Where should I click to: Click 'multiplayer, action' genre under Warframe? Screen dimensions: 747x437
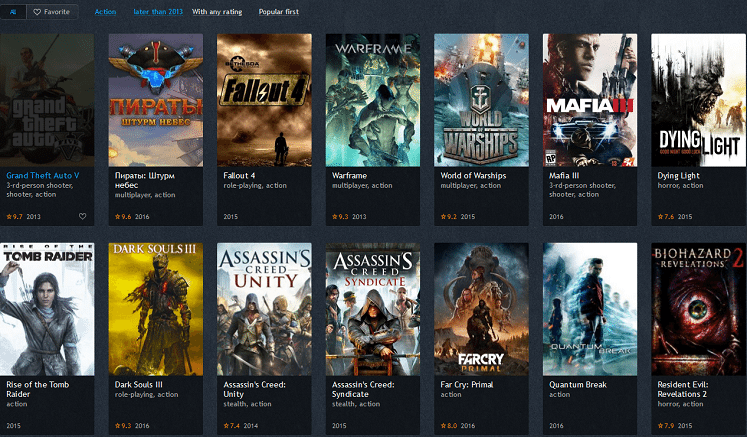[362, 185]
